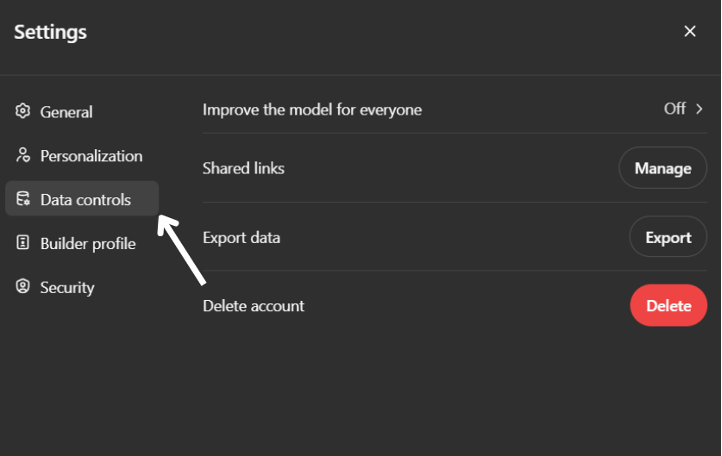Click the Improve the model for everyone label

click(312, 110)
